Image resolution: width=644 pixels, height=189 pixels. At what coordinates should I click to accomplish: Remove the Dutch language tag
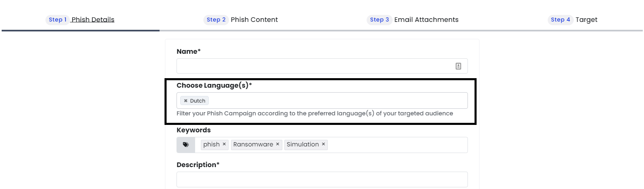tap(186, 101)
